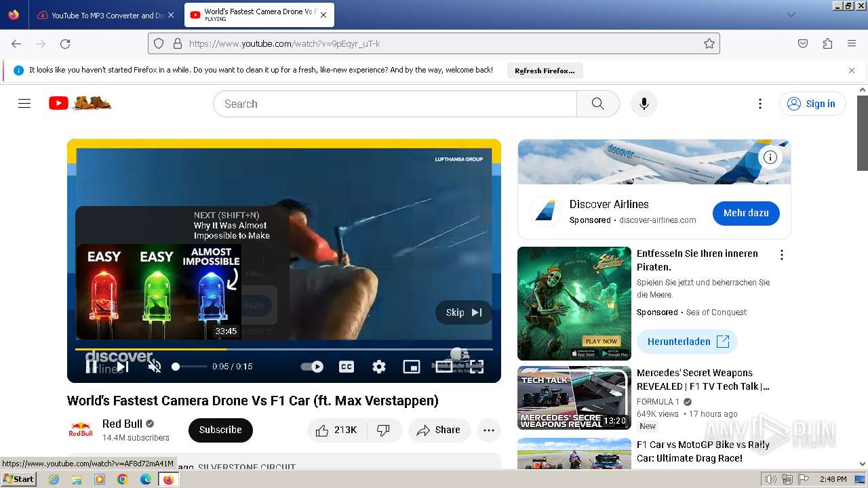Switch to theater mode
Viewport: 868px width, 488px height.
tap(444, 367)
